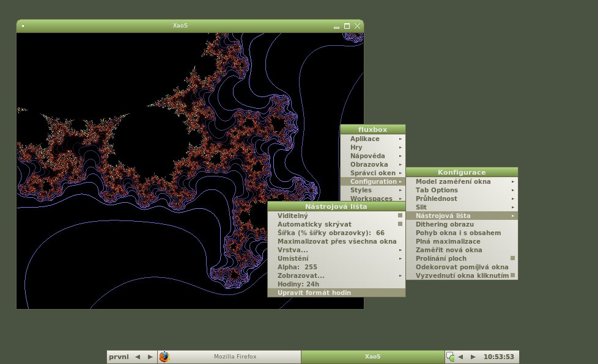Click previous workspace arrow next to 'první'
Viewport: 598px width, 364px height.
click(x=138, y=357)
